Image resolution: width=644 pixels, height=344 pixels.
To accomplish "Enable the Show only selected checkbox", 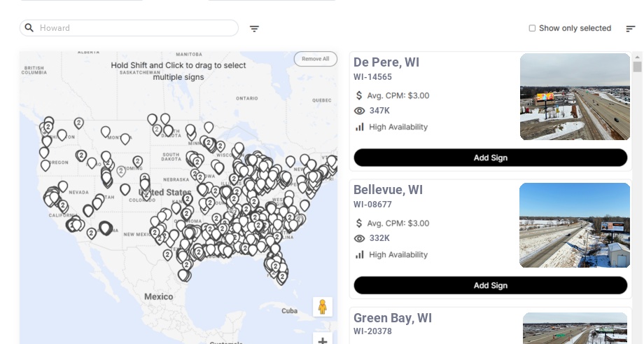I will pyautogui.click(x=532, y=29).
